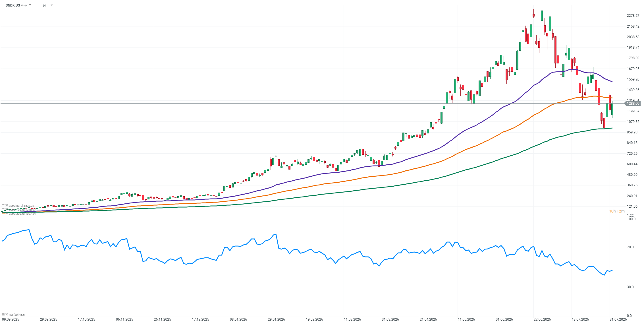Screen dimensions: 644x324
Task: Click the 240.91 price axis label
Action: point(633,196)
